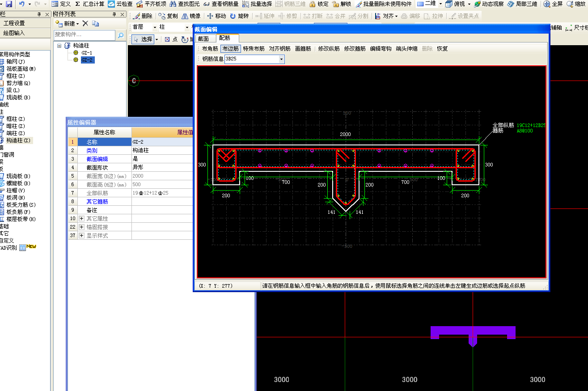Run 汇总计算 summary calculation
Screen dimensions: 588x391
pos(89,4)
